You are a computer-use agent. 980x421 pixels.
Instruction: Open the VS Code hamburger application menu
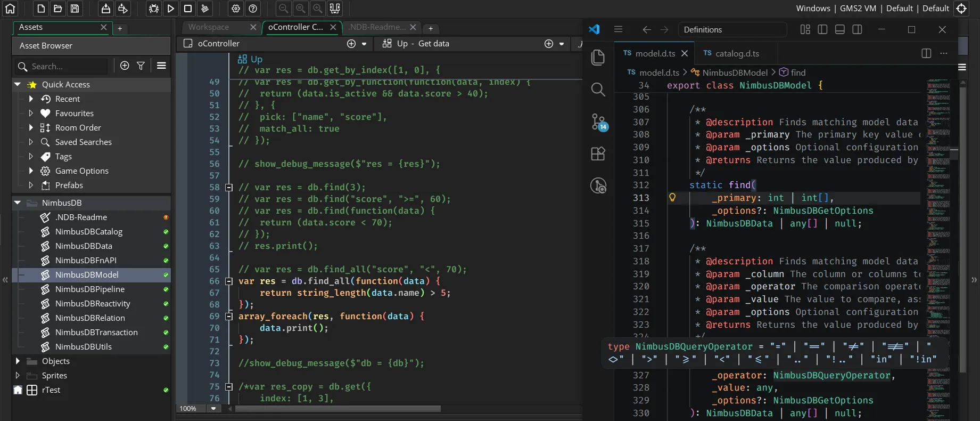[x=618, y=29]
